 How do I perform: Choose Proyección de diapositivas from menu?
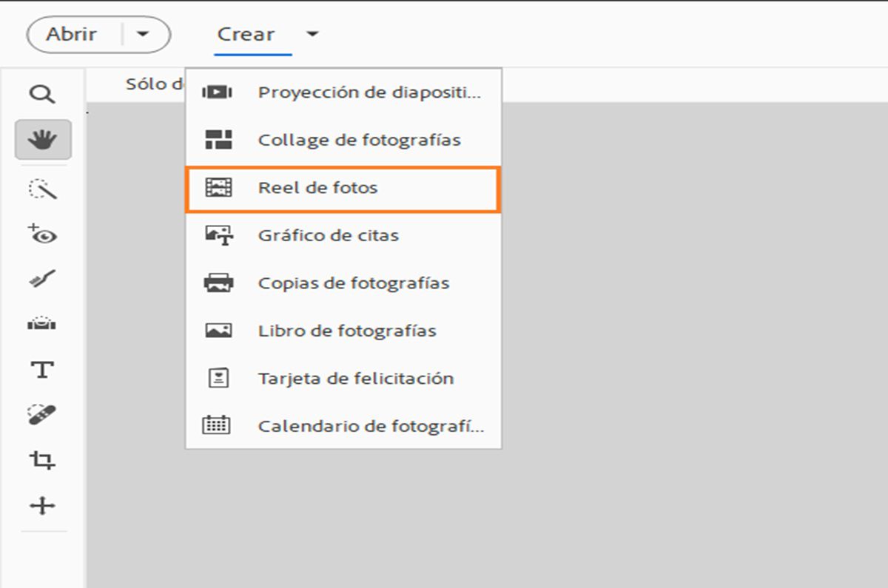369,92
